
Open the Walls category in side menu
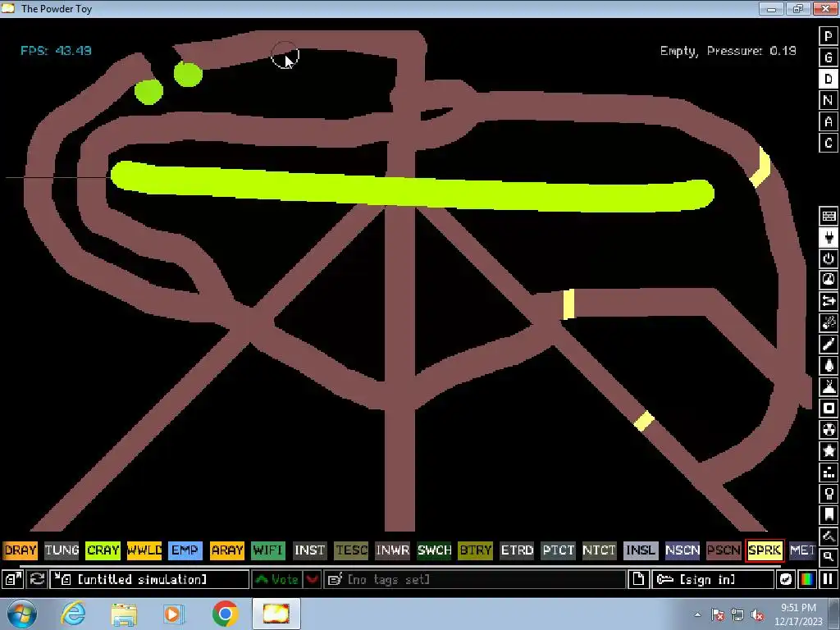pos(829,216)
